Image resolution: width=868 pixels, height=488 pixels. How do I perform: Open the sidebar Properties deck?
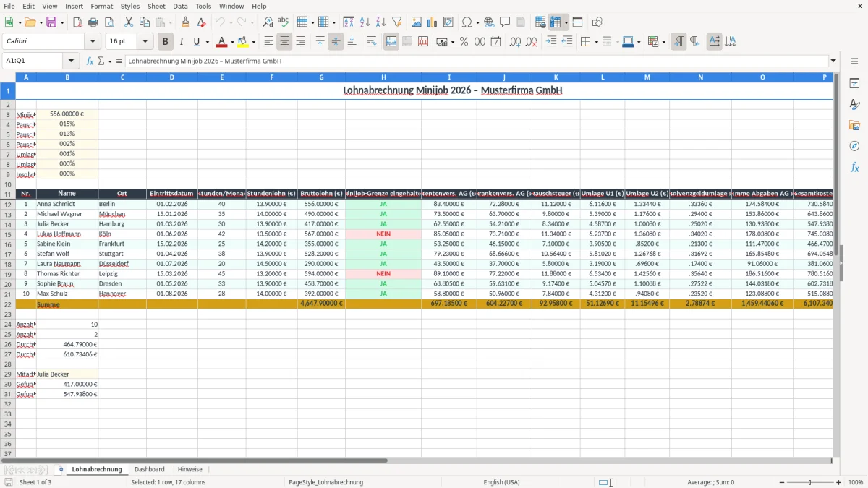[854, 84]
